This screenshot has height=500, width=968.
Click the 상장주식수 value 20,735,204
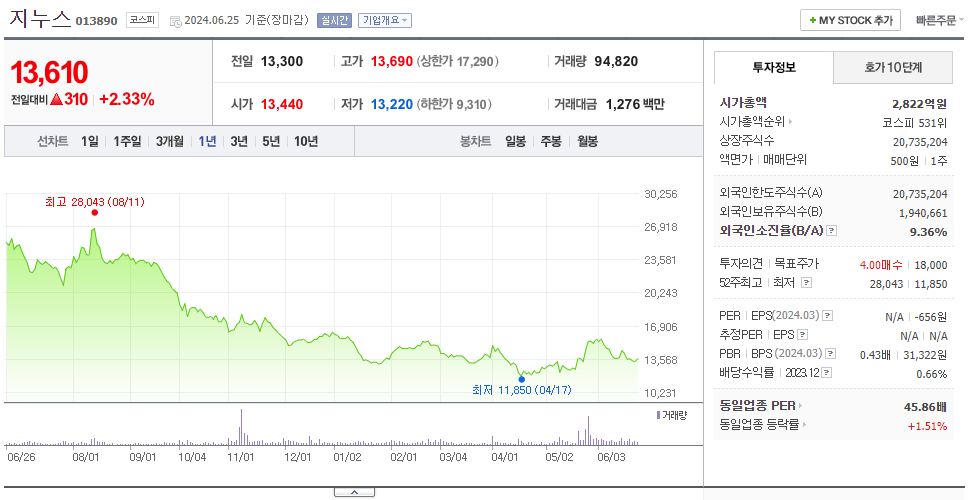tap(920, 141)
